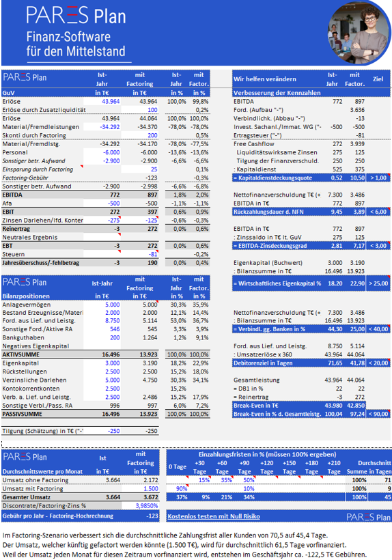This screenshot has width=392, height=560.
Task: Click the '= EBITDA-Zinsdeckungsgrad' label
Action: click(270, 246)
